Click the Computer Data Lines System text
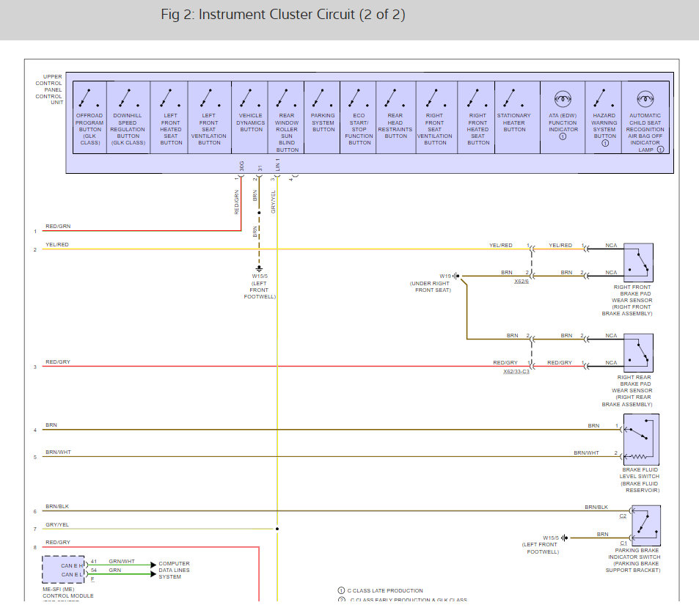The width and height of the screenshot is (699, 616). [174, 570]
